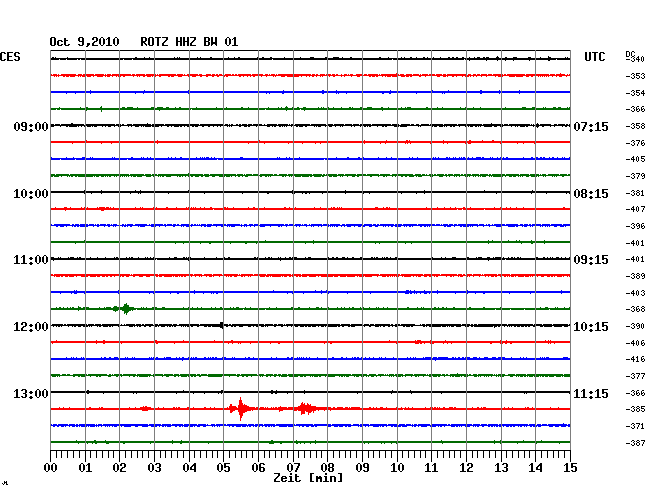Click the 07:15 UTC time label

click(591, 126)
